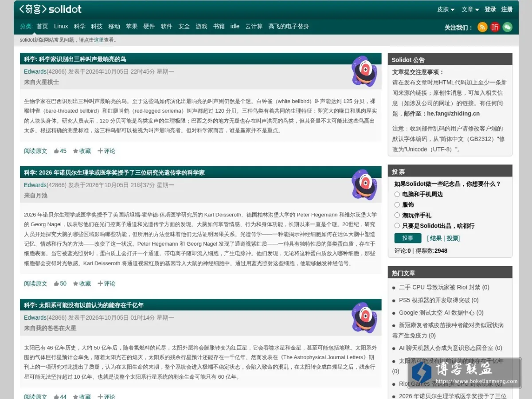
Task: Select the 电脑和手机周边 poll option
Action: [x=397, y=194]
